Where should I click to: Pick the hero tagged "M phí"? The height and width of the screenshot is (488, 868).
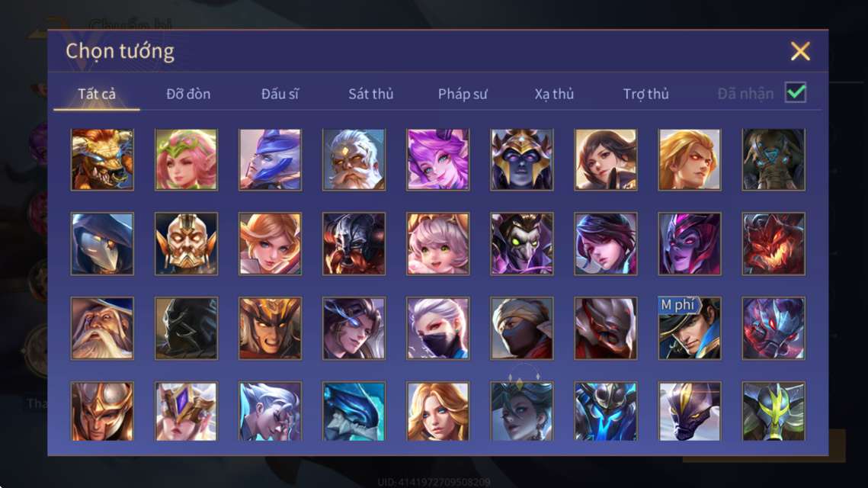click(x=689, y=328)
